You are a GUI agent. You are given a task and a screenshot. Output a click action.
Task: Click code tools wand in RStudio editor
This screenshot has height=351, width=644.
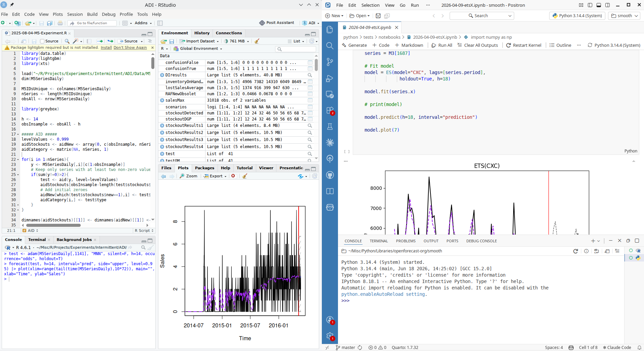coord(76,41)
